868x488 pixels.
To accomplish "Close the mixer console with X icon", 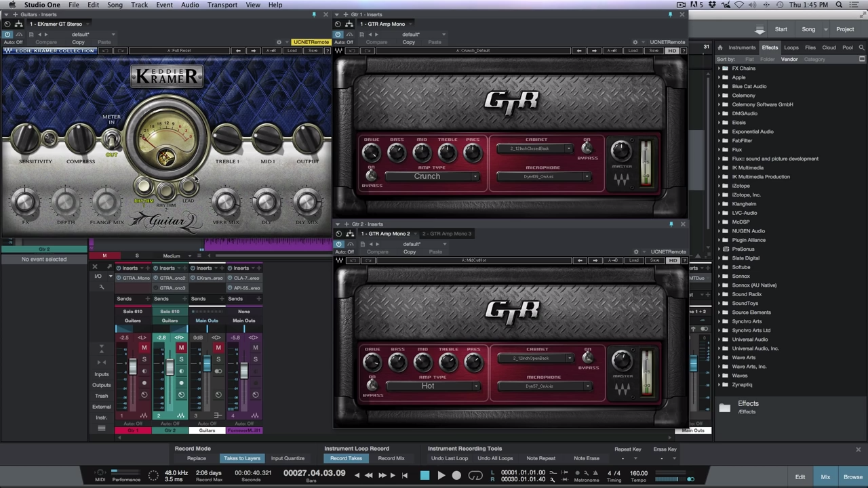I will click(94, 267).
